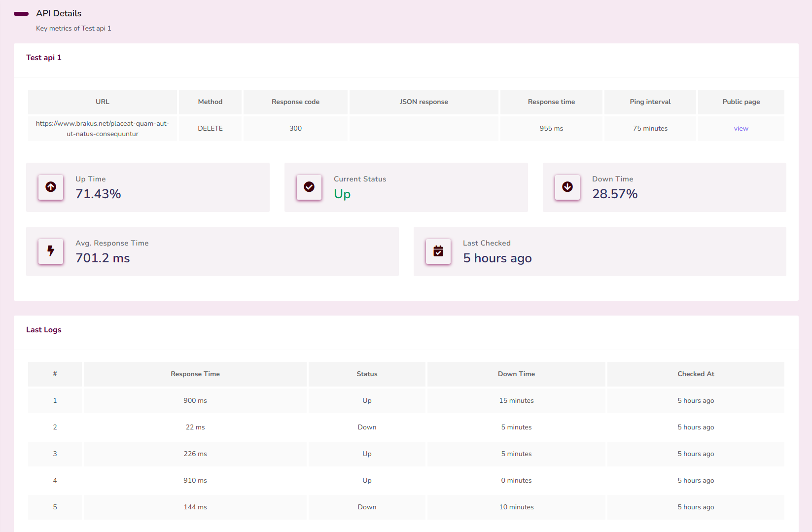Click the Ping interval column header
Viewport: 812px width, 532px height.
[650, 102]
